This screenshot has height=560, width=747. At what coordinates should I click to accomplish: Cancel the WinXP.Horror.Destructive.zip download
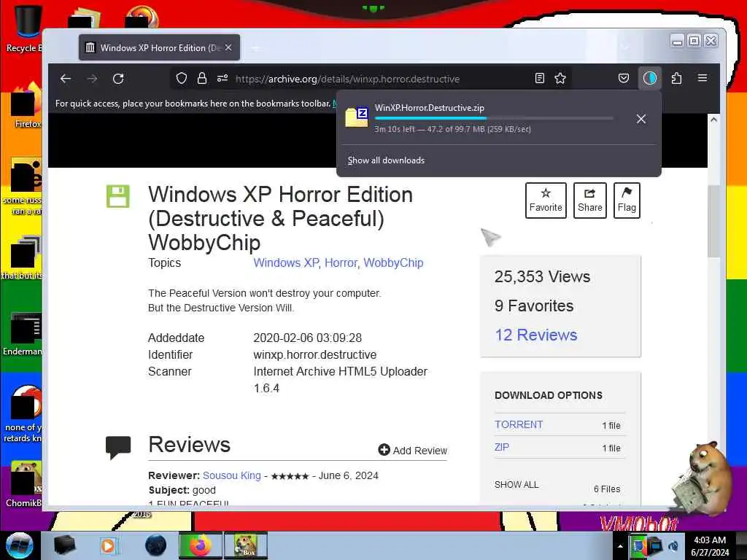[641, 119]
